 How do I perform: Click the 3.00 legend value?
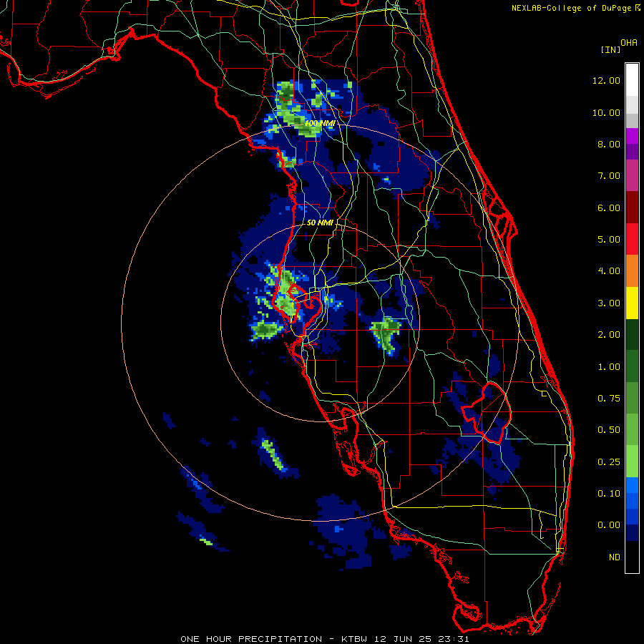coord(609,303)
